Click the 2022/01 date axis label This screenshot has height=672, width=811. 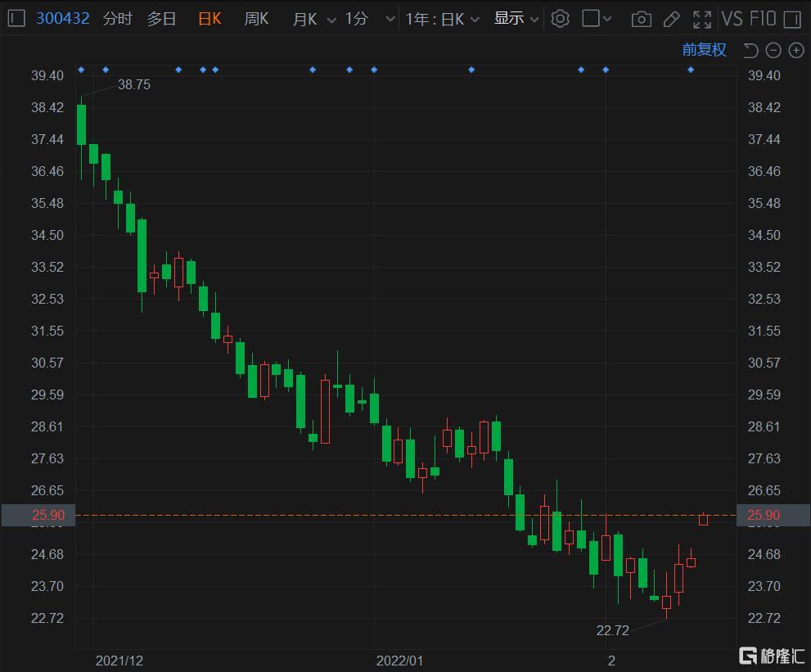pos(399,661)
